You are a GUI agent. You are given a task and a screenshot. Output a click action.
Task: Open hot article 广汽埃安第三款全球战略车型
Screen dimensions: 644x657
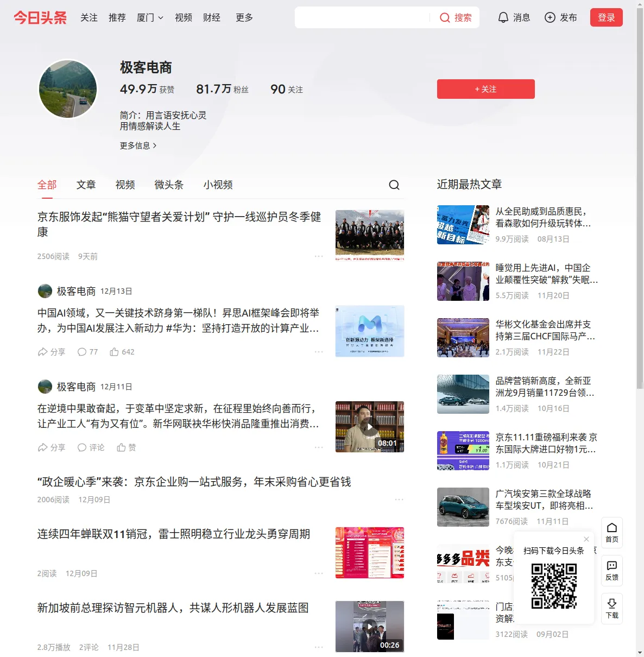point(544,500)
